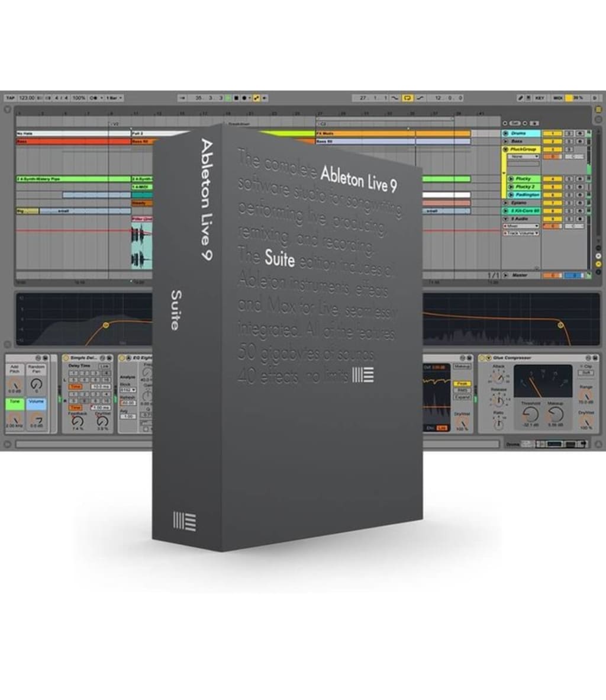The width and height of the screenshot is (606, 700).
Task: Click the green play button
Action: 229,98
